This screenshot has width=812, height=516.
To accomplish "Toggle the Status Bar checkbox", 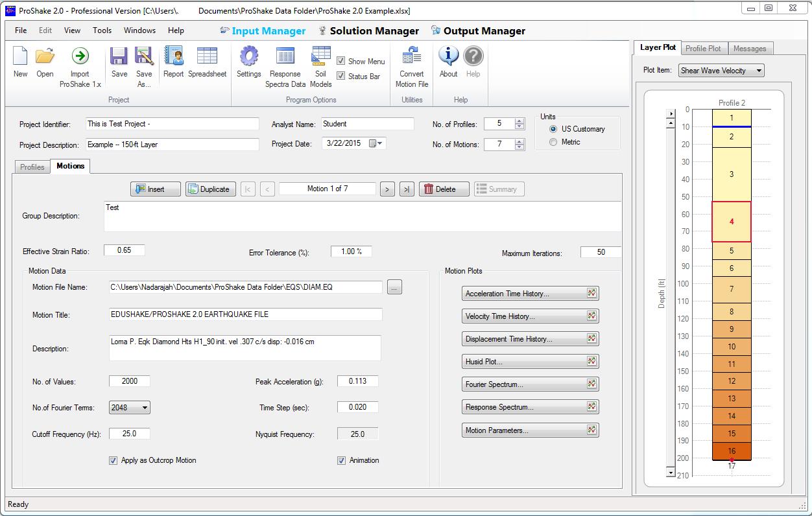I will pos(341,76).
